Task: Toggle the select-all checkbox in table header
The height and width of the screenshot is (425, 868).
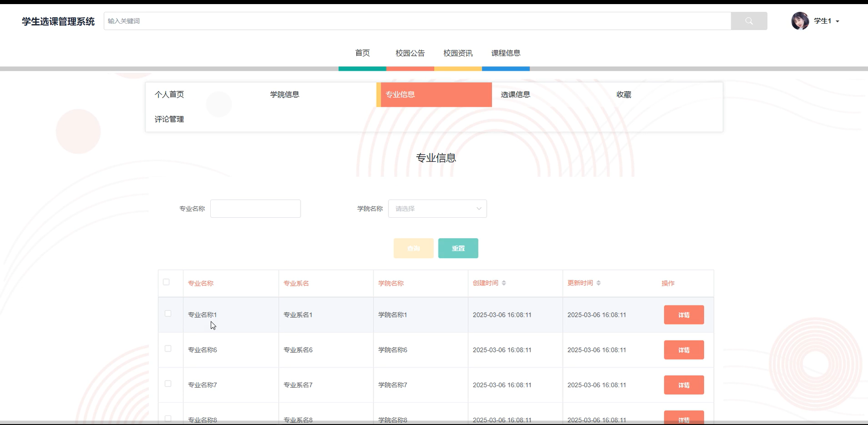Action: tap(166, 282)
